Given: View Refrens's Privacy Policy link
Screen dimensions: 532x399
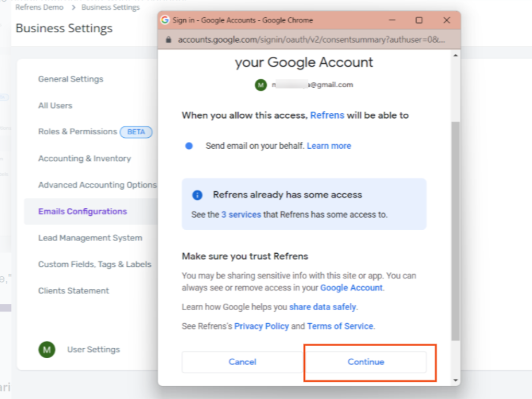Looking at the screenshot, I should 261,327.
